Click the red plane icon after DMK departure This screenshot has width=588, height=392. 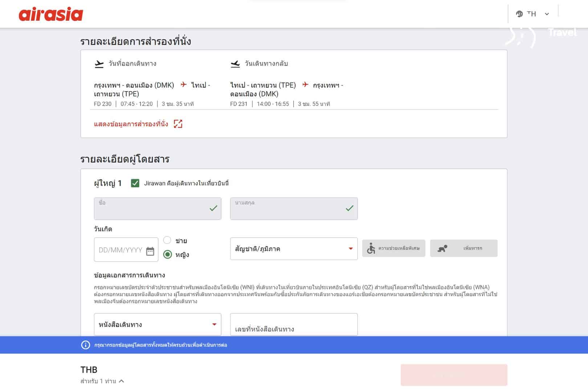pyautogui.click(x=184, y=85)
